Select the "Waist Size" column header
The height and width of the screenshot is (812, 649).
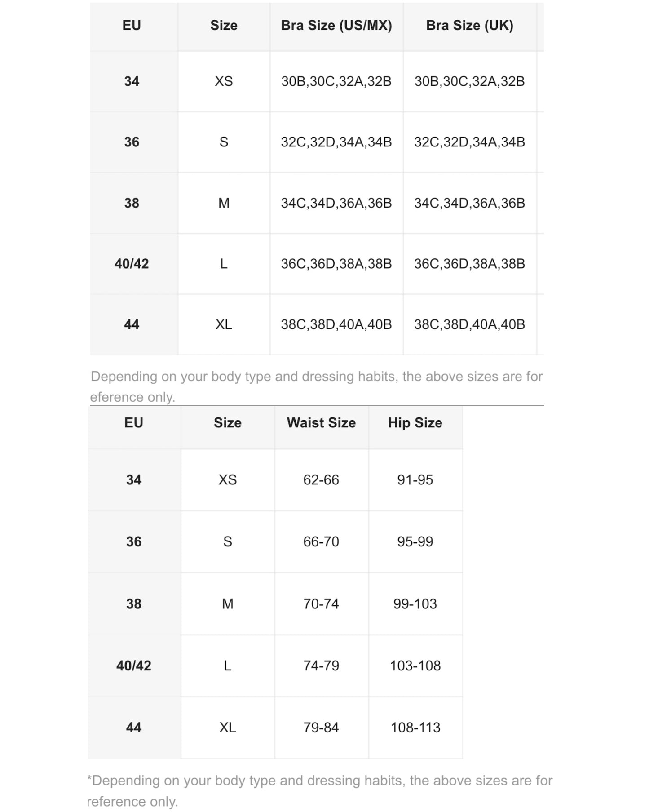[321, 423]
